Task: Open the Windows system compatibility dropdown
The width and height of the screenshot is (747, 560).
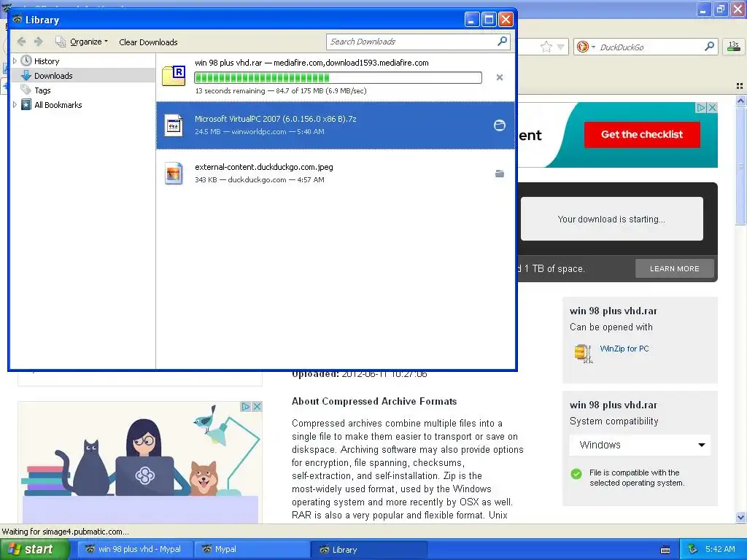Action: click(x=640, y=445)
